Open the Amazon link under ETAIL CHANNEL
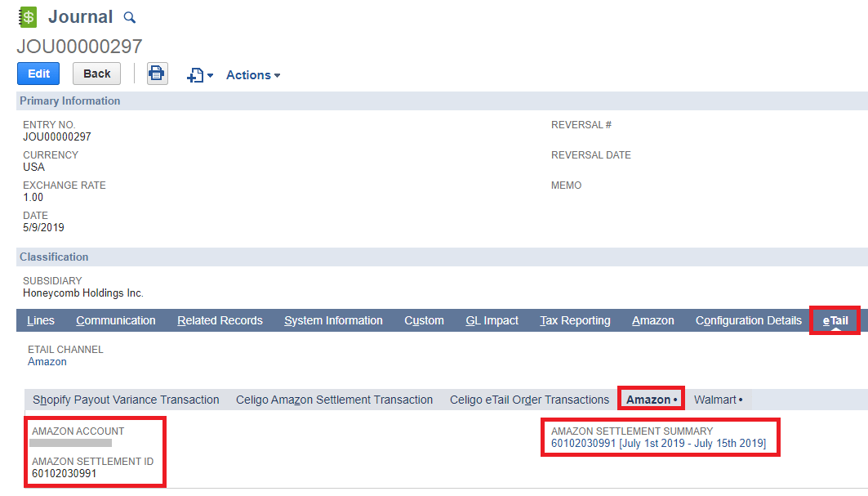868x496 pixels. tap(47, 361)
